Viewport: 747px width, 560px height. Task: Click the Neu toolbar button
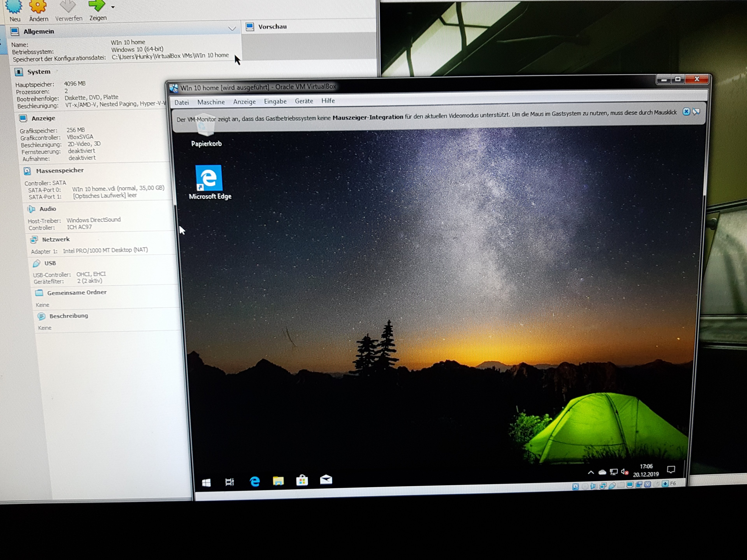coord(15,10)
